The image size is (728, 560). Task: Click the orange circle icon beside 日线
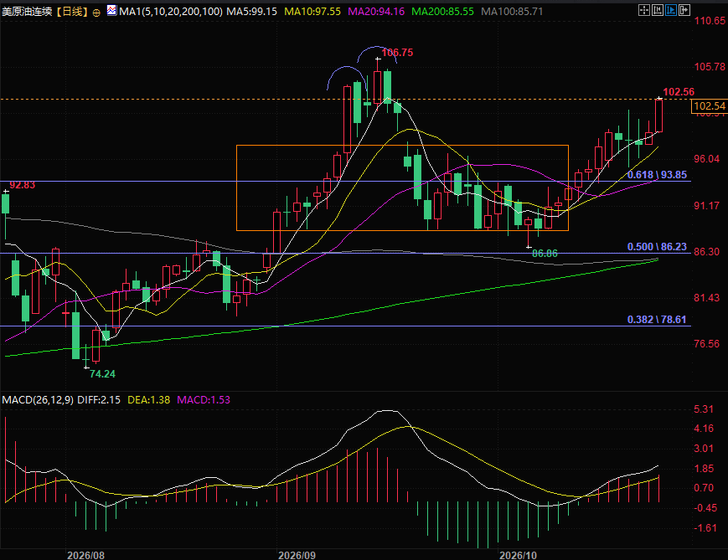tap(96, 13)
